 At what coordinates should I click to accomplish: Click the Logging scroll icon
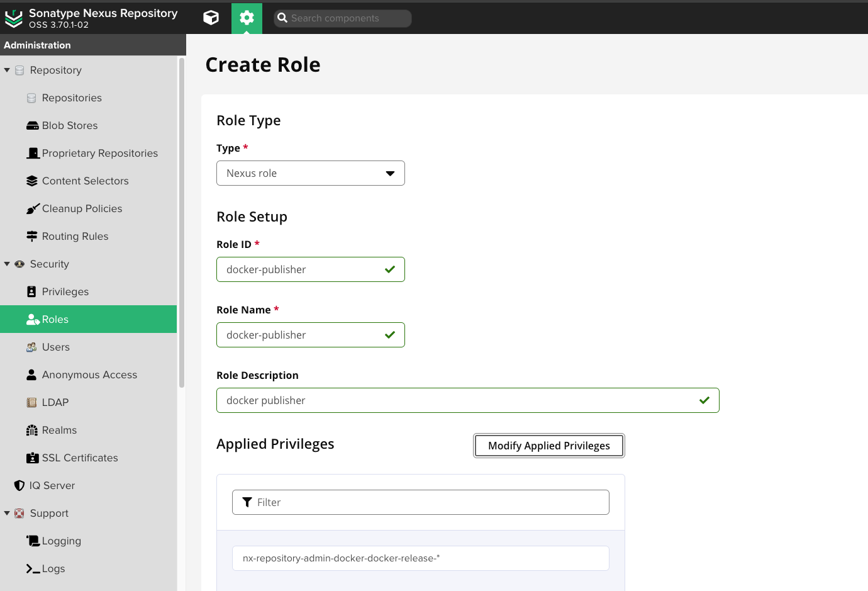point(33,541)
